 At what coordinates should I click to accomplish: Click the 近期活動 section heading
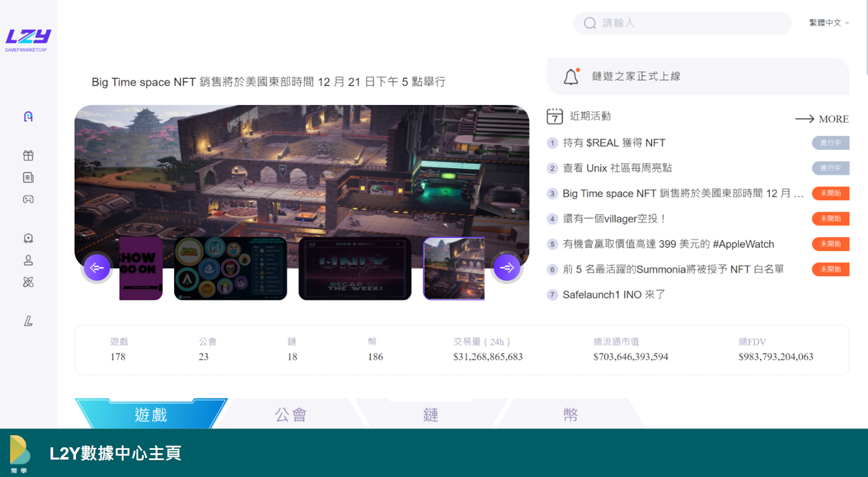[x=590, y=116]
